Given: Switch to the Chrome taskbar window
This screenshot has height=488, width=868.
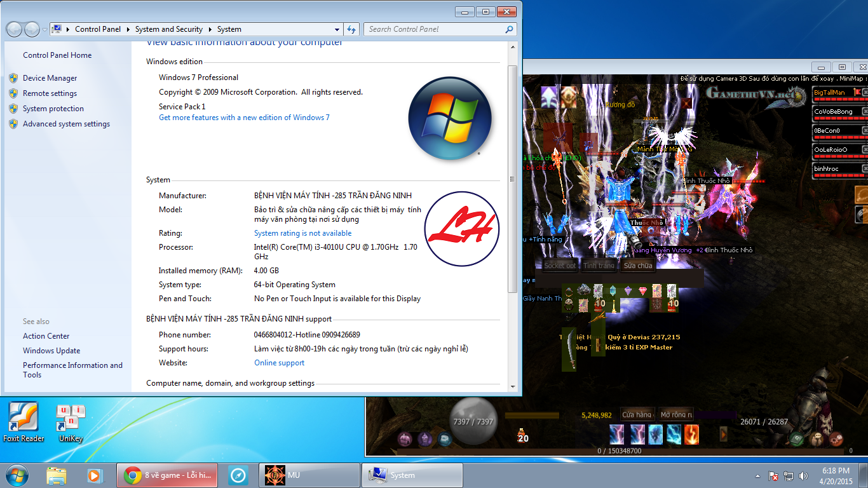Looking at the screenshot, I should (x=167, y=475).
